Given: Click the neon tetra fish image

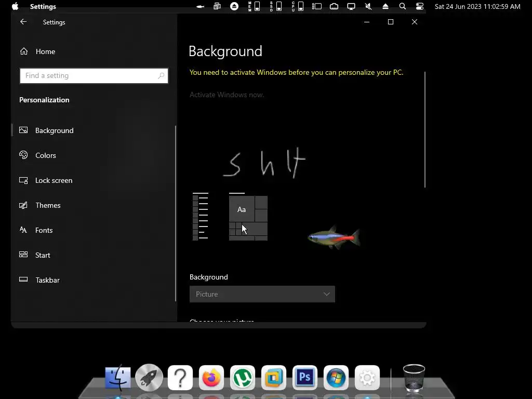Looking at the screenshot, I should [x=334, y=237].
